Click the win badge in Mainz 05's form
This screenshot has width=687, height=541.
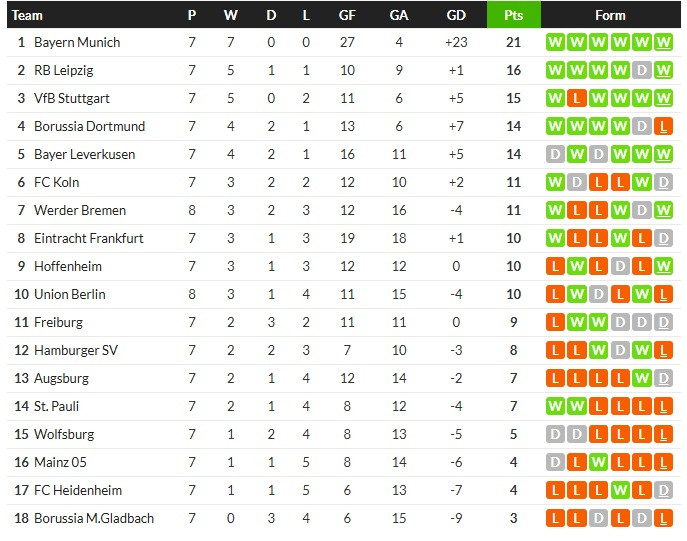coord(599,462)
